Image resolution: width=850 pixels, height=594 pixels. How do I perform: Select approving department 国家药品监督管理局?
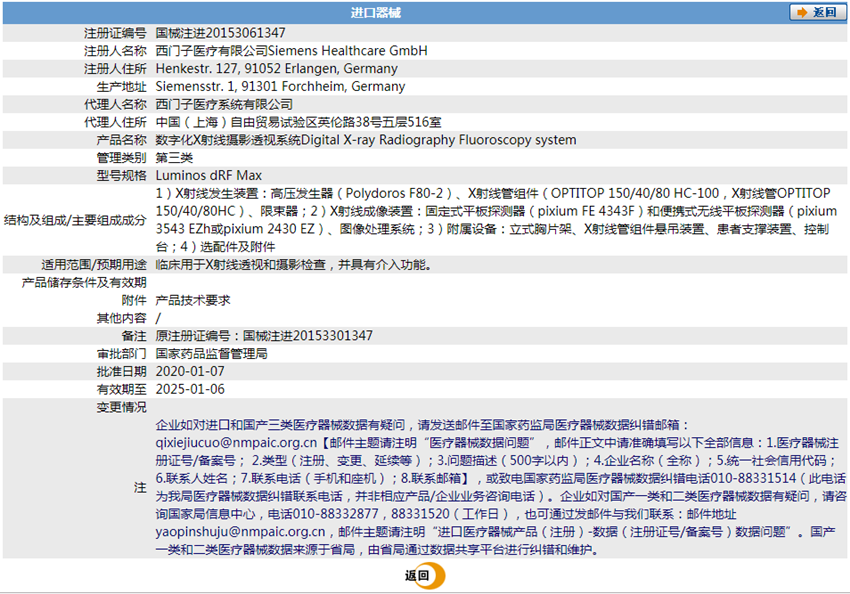pyautogui.click(x=211, y=354)
